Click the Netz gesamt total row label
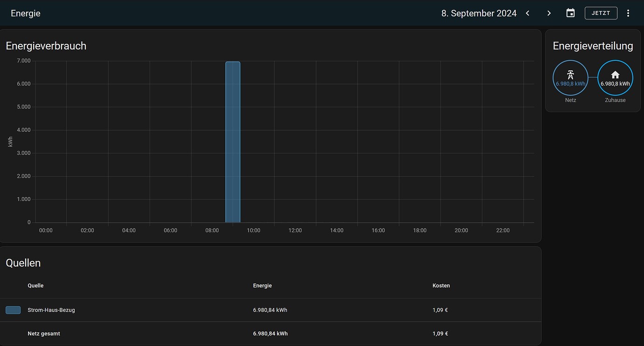 click(44, 333)
